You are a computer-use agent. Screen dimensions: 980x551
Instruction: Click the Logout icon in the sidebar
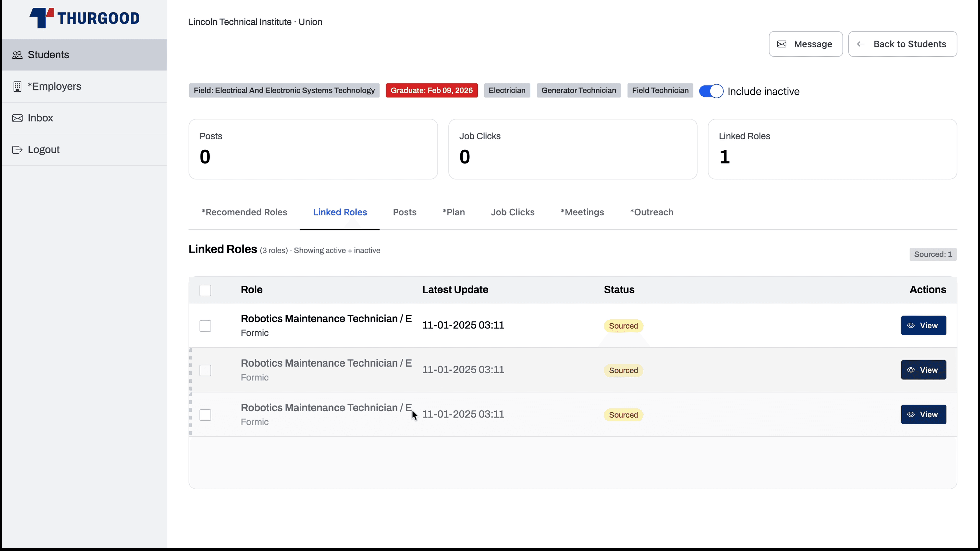(17, 149)
